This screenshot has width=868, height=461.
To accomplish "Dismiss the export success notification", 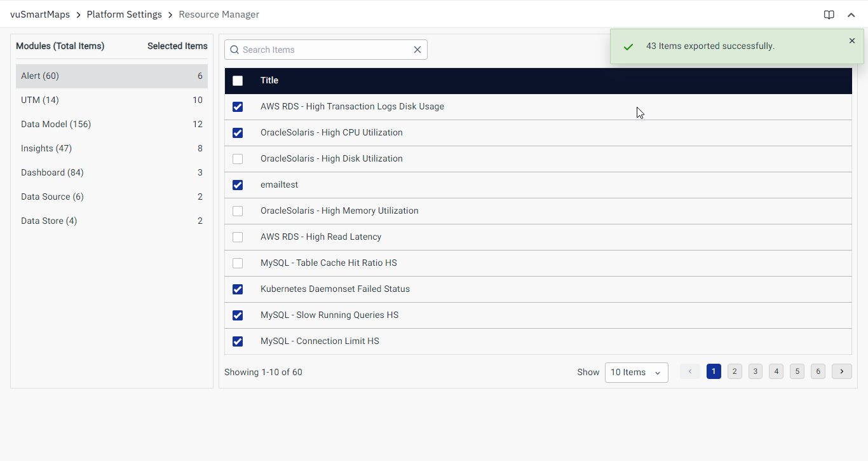I will [852, 41].
